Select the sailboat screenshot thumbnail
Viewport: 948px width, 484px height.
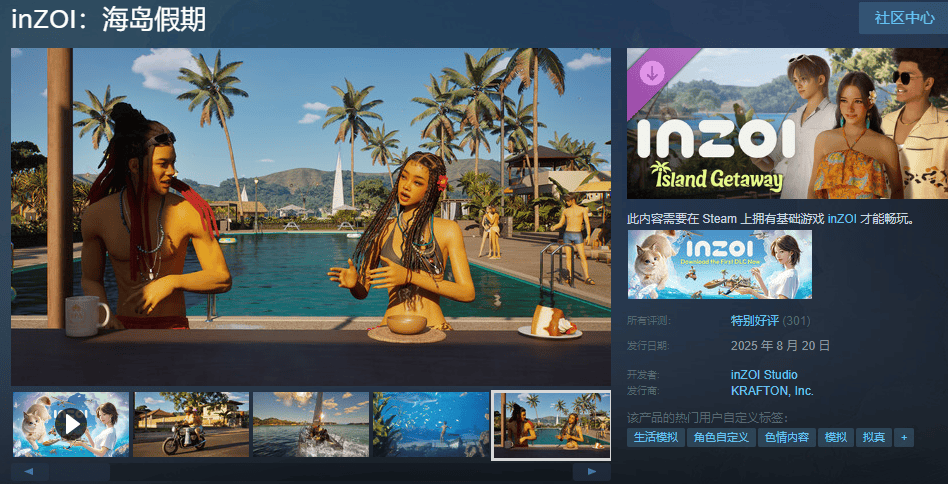(x=311, y=424)
